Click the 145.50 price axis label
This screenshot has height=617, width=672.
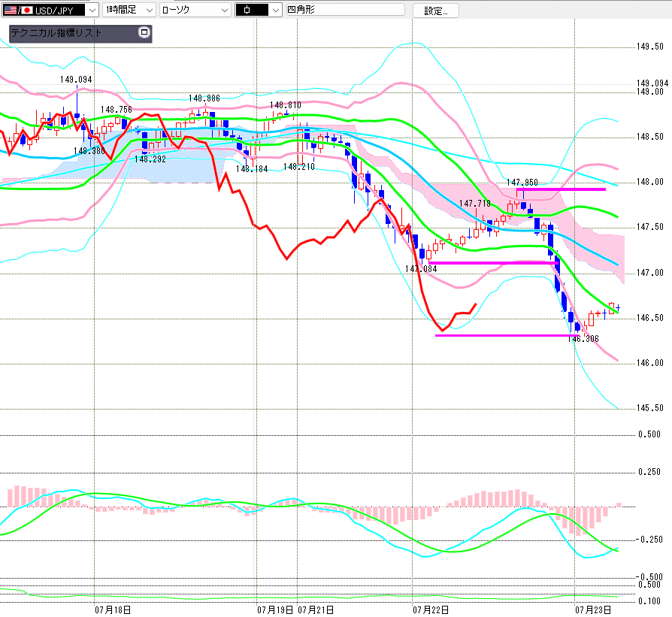click(650, 408)
